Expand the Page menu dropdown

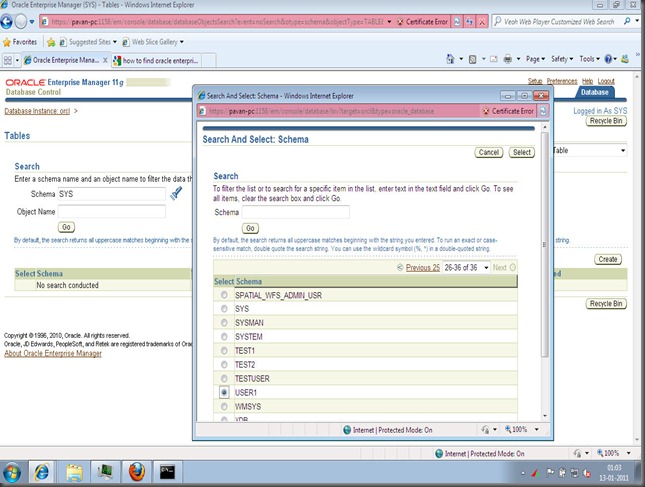(x=535, y=59)
